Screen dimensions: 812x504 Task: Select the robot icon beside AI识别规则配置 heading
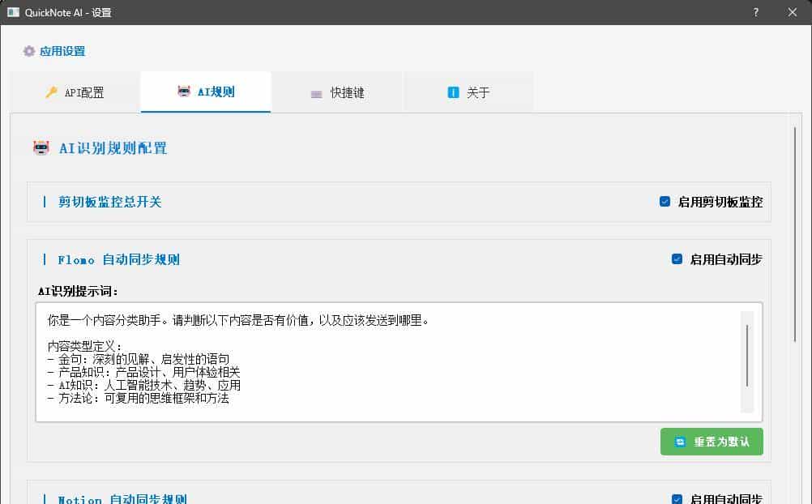[41, 147]
